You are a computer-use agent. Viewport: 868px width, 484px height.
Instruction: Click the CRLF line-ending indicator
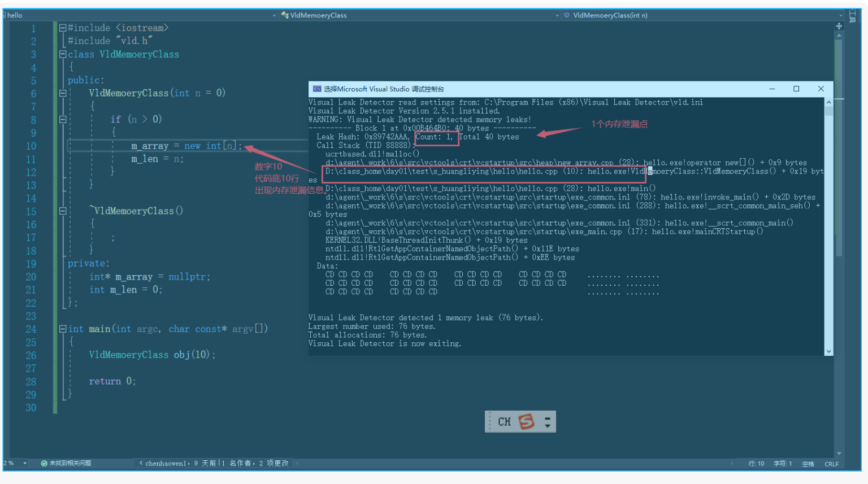point(832,463)
